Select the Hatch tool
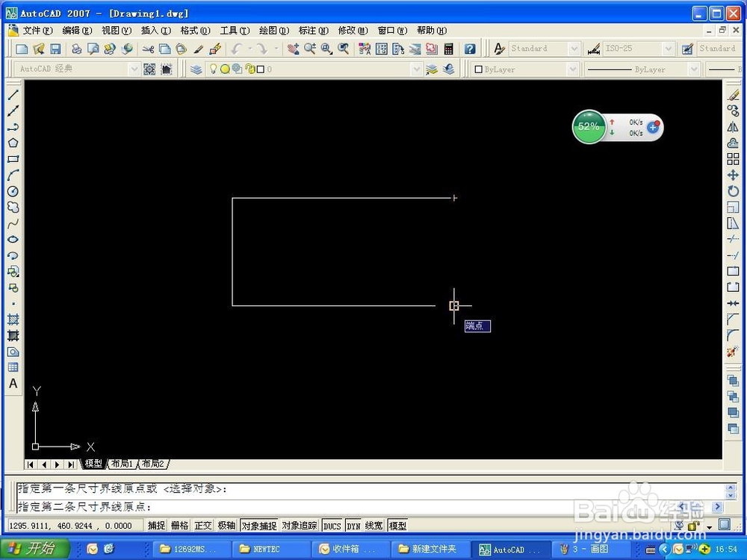The width and height of the screenshot is (747, 560). [x=13, y=320]
